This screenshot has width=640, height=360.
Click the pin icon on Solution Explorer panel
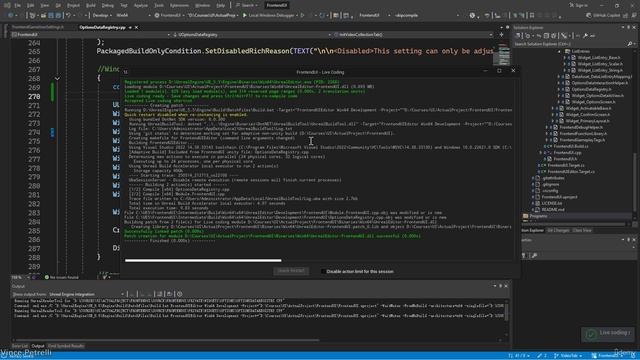pos(629,27)
